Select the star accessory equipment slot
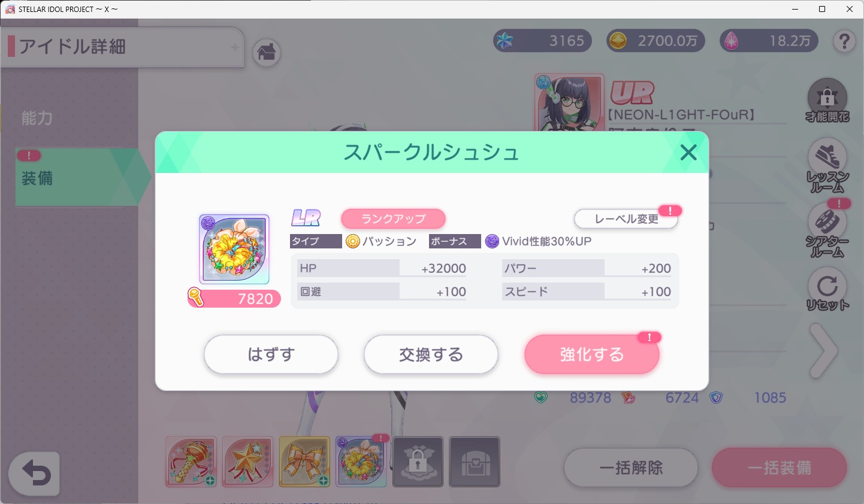 click(247, 462)
